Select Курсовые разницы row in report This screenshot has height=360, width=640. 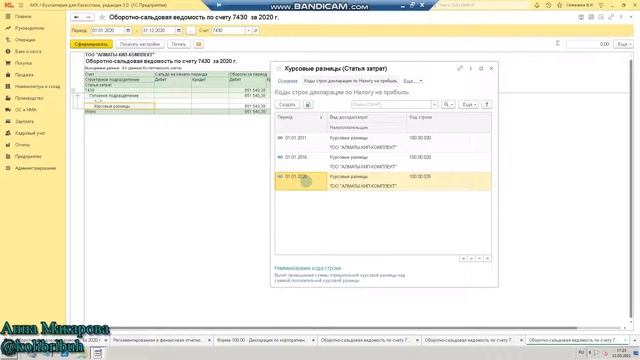119,106
